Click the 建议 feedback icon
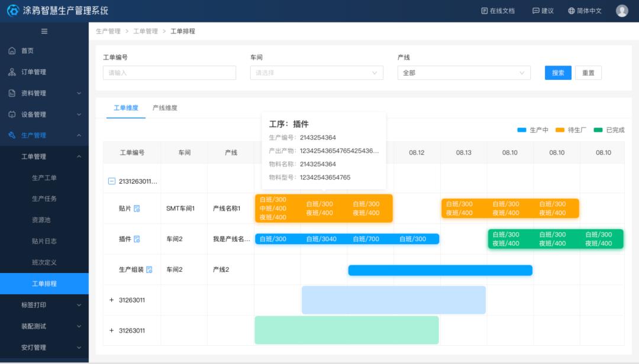639x364 pixels. coord(536,11)
